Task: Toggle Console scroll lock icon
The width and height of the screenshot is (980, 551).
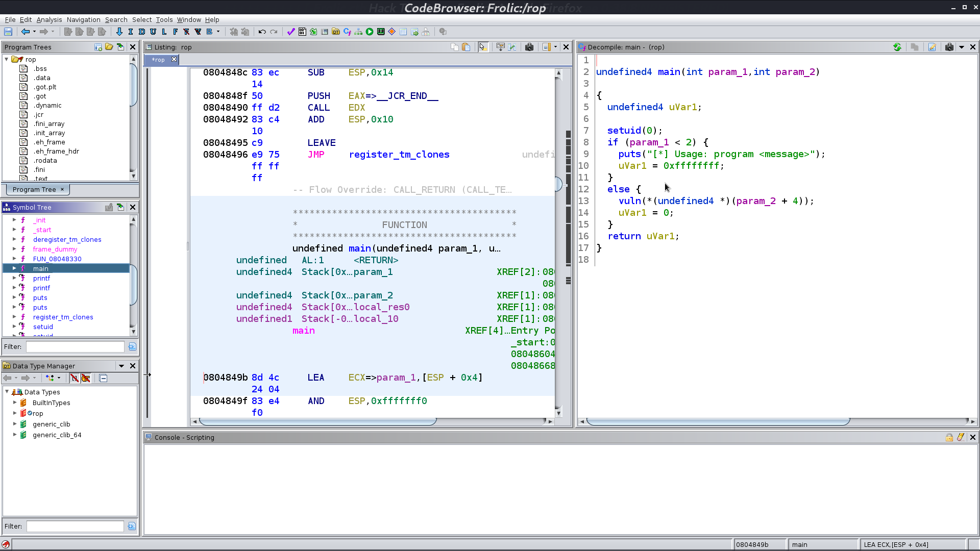Action: (949, 437)
